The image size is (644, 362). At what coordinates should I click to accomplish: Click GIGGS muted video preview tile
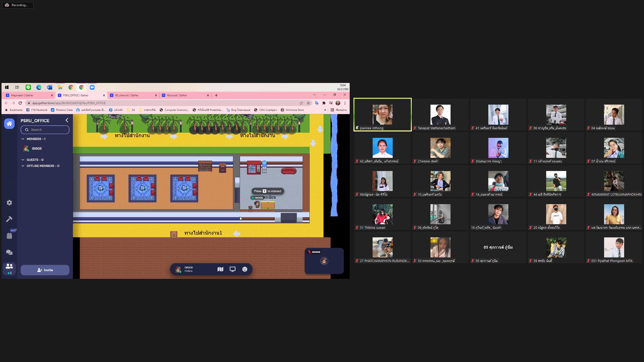click(x=324, y=261)
